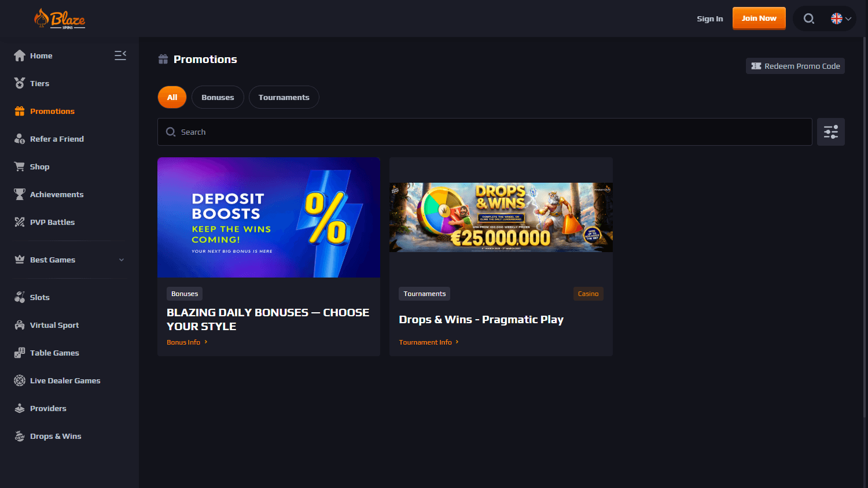Click the Refer a Friend icon
The width and height of the screenshot is (868, 488).
(20, 139)
